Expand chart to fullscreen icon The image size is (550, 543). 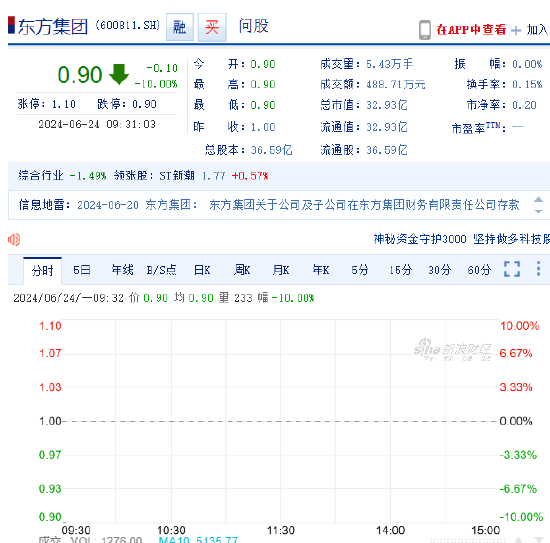point(512,269)
